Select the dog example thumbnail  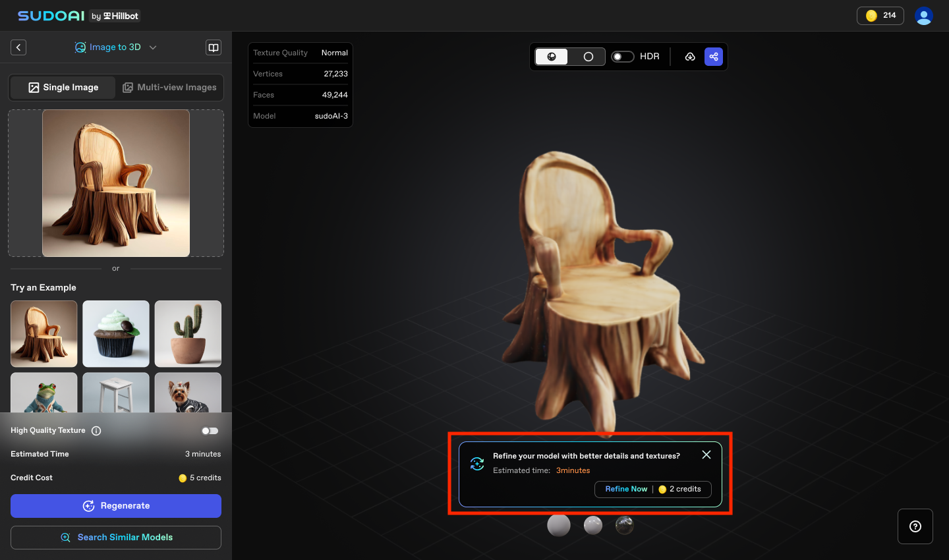click(x=188, y=393)
